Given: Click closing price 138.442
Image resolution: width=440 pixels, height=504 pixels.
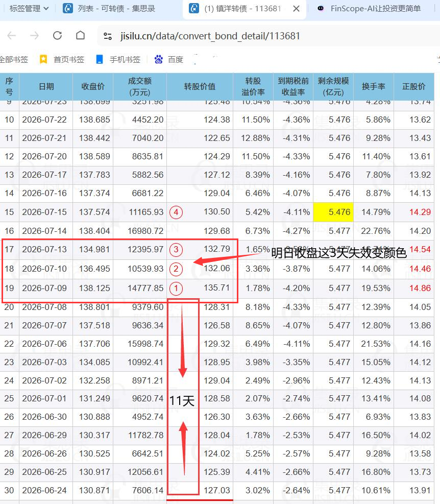Looking at the screenshot, I should coord(94,138).
